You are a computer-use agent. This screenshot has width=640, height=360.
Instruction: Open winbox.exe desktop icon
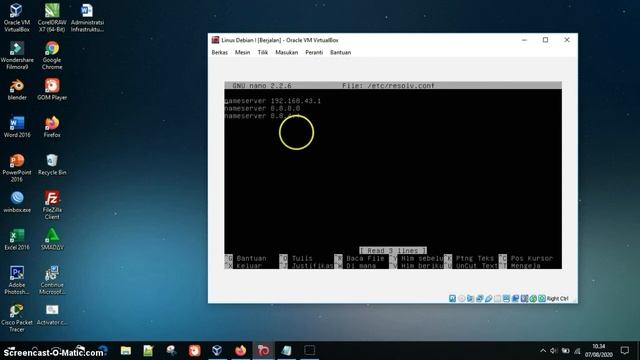17,202
